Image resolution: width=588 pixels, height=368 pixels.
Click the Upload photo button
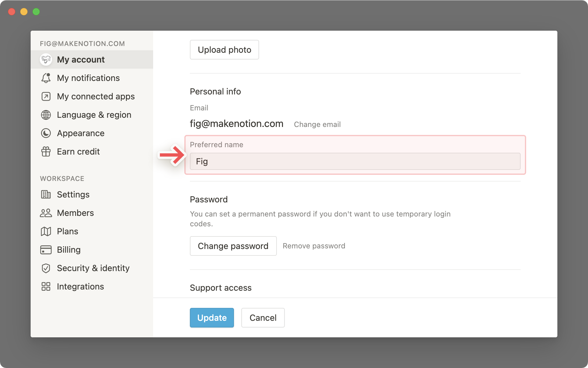pyautogui.click(x=224, y=50)
